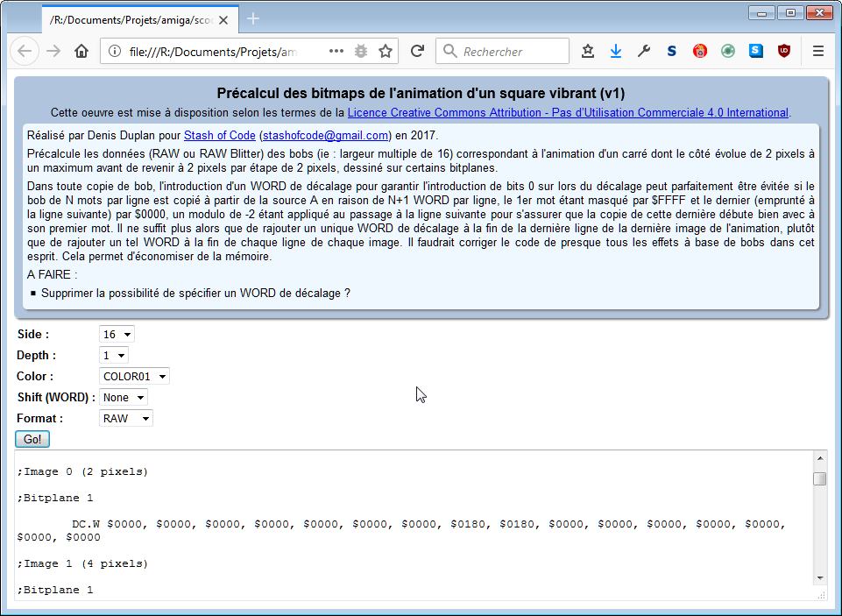Click into the Rechercher search field
The height and width of the screenshot is (616, 842).
coord(502,51)
